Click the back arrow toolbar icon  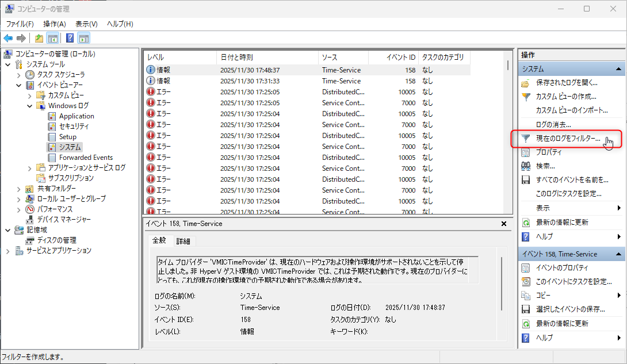point(8,39)
